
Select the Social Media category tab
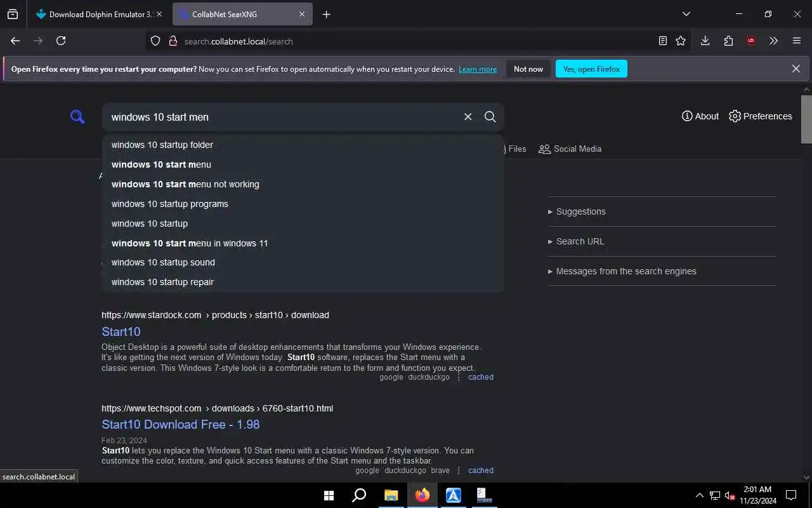coord(570,149)
